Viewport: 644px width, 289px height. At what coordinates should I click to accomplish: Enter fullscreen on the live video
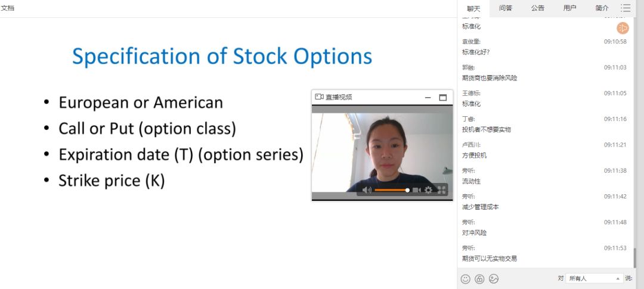point(442,190)
